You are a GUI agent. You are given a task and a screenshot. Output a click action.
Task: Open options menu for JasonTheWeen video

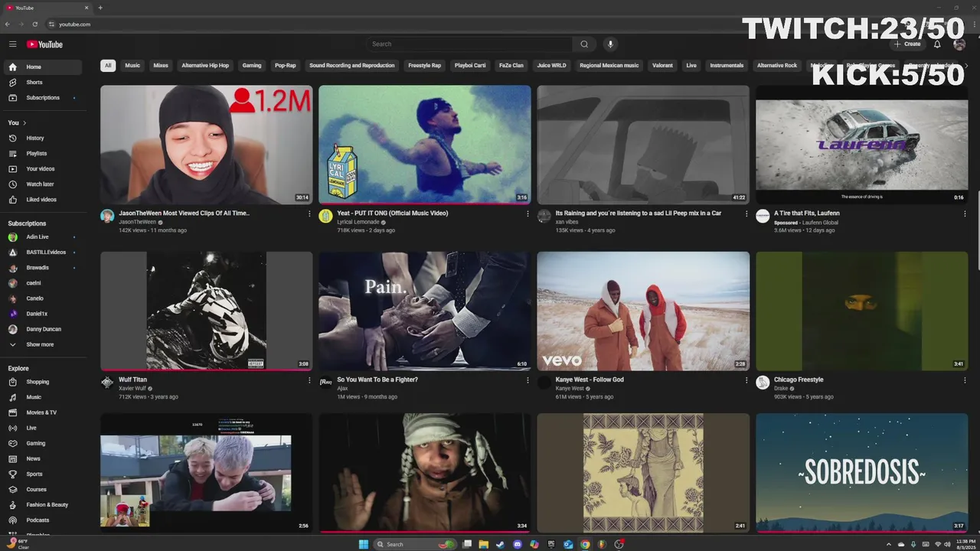pyautogui.click(x=309, y=214)
